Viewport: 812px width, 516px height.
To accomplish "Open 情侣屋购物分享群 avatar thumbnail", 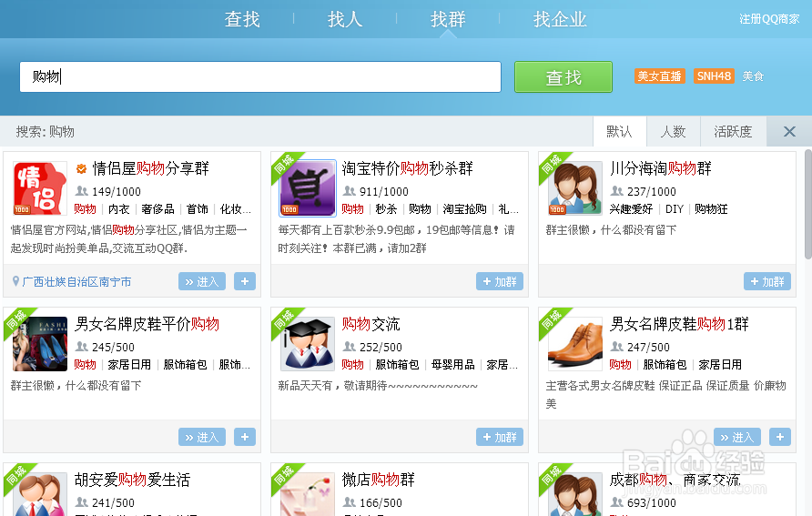I will point(40,188).
